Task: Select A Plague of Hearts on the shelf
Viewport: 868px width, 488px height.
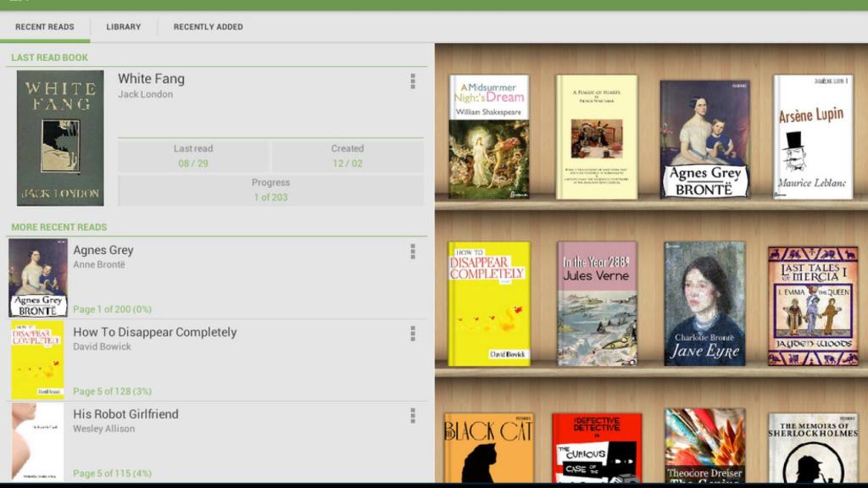Action: pos(596,138)
